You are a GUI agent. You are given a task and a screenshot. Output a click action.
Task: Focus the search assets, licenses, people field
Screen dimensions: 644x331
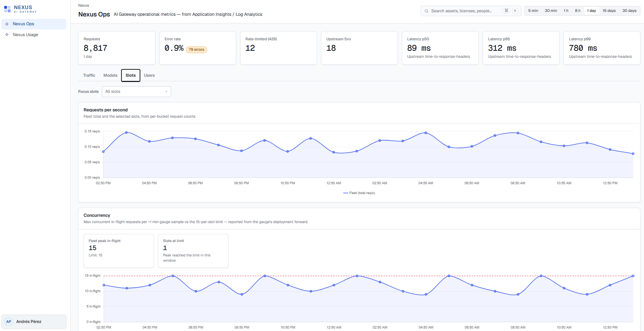click(471, 11)
